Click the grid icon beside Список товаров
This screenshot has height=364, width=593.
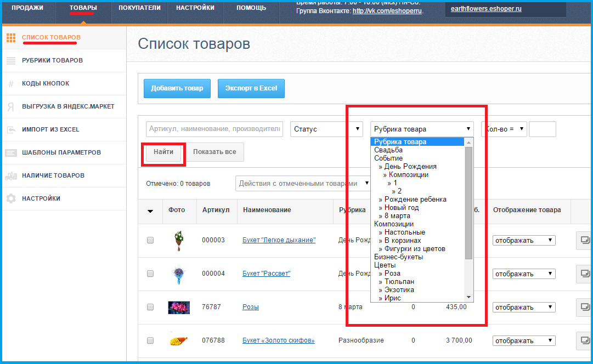[x=11, y=37]
